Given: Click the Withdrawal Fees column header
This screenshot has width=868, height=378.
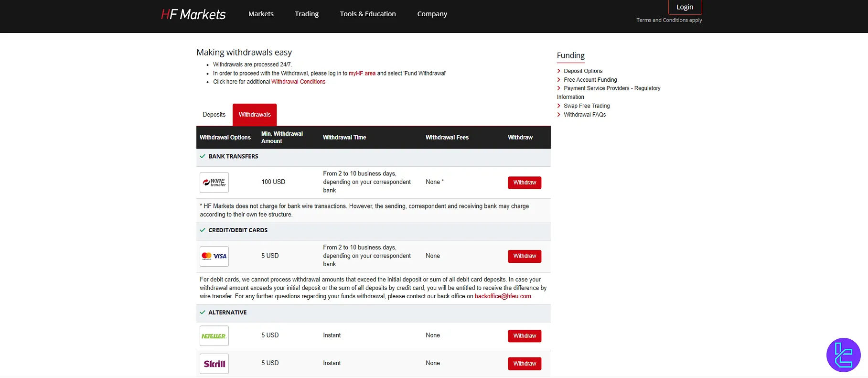Looking at the screenshot, I should [x=447, y=138].
